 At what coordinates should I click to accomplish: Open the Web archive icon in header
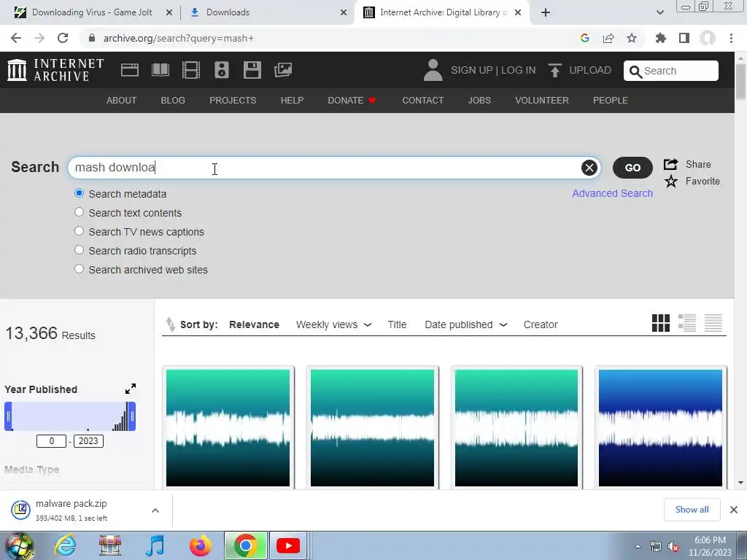130,70
